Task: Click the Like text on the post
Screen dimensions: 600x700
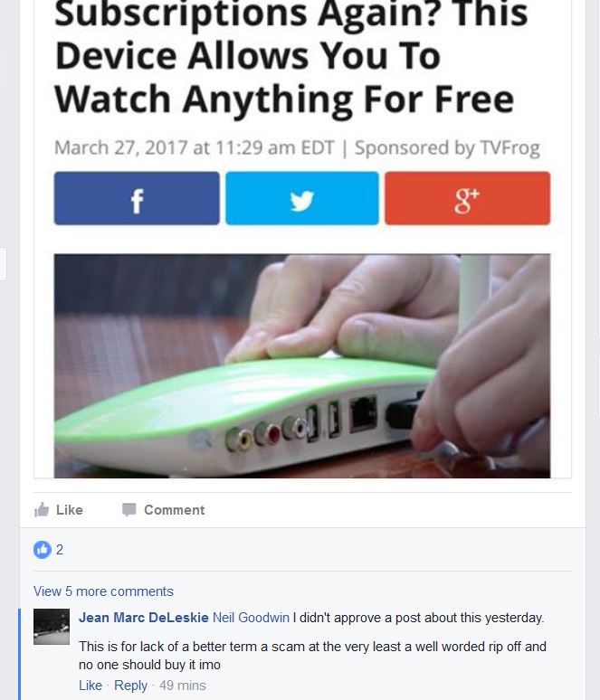Action: [x=70, y=510]
